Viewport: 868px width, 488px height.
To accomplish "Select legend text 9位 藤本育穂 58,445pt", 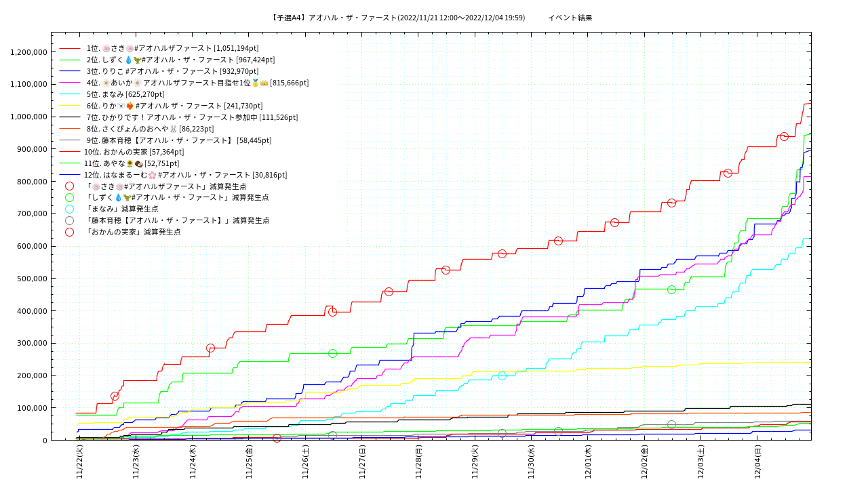I will (x=179, y=140).
